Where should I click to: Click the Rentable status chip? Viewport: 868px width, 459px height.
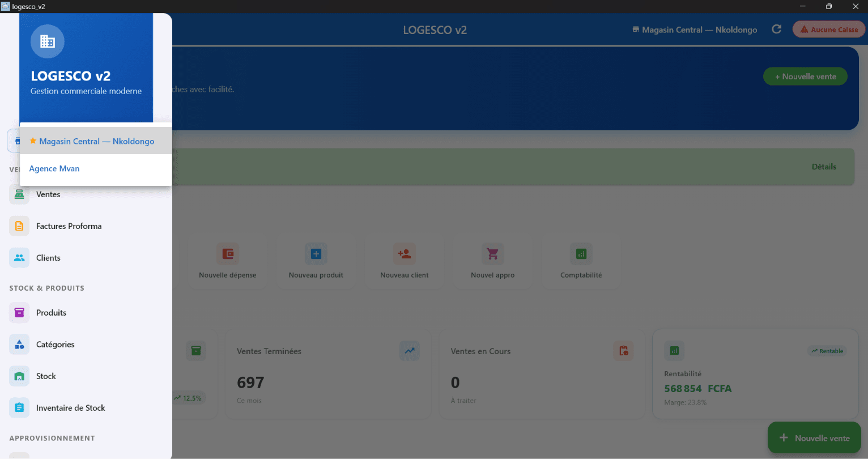coord(827,351)
